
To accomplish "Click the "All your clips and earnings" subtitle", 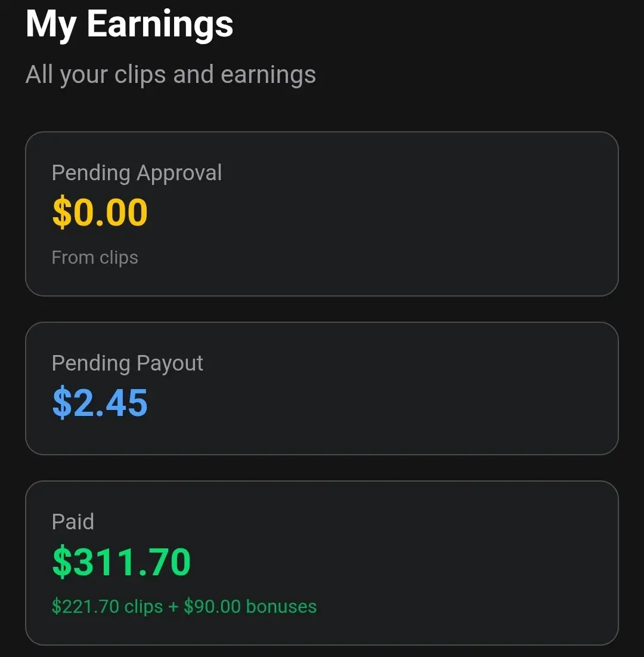I will coord(171,75).
